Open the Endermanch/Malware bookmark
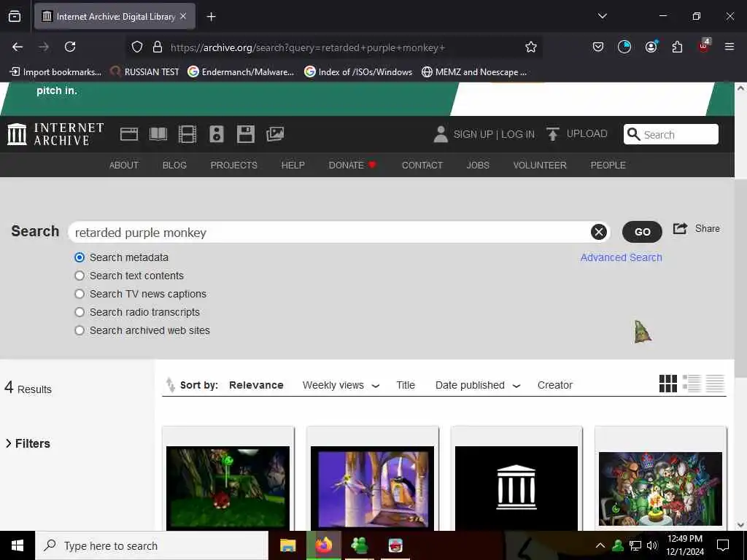The width and height of the screenshot is (747, 560). [x=241, y=72]
